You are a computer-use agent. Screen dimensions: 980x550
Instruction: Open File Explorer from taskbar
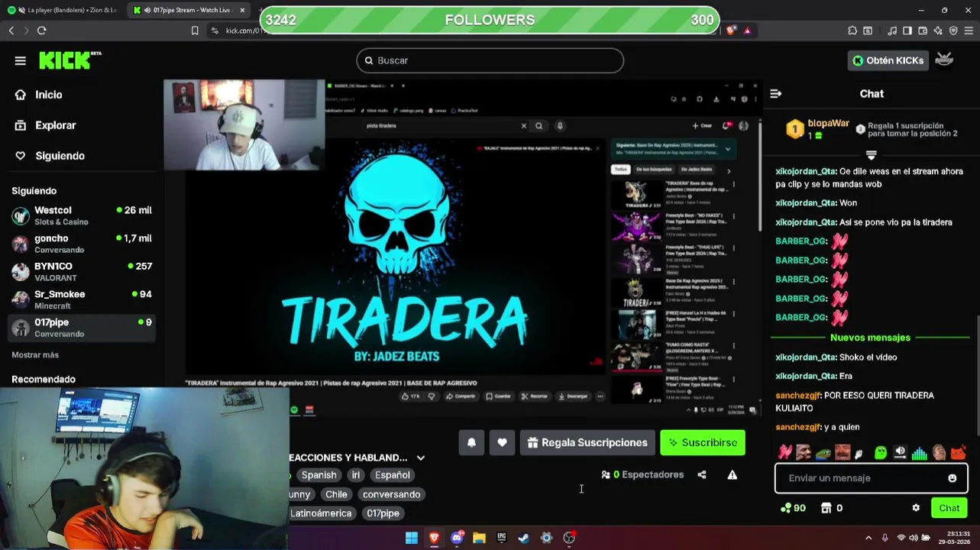[x=479, y=538]
